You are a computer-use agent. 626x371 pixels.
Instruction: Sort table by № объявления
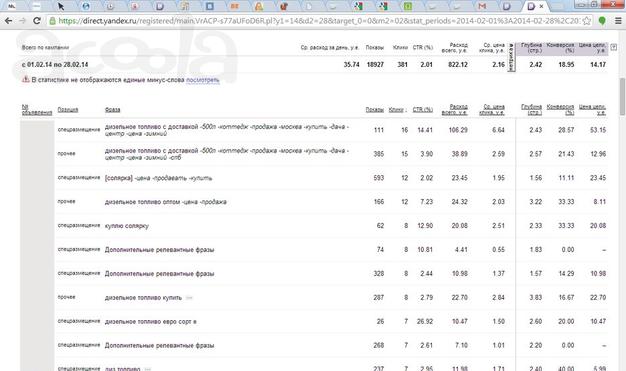pyautogui.click(x=36, y=110)
